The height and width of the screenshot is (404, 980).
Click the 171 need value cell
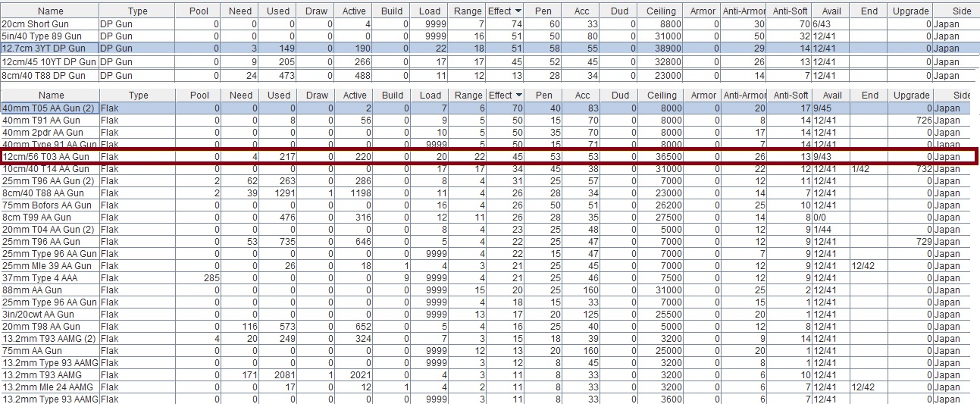coord(240,375)
